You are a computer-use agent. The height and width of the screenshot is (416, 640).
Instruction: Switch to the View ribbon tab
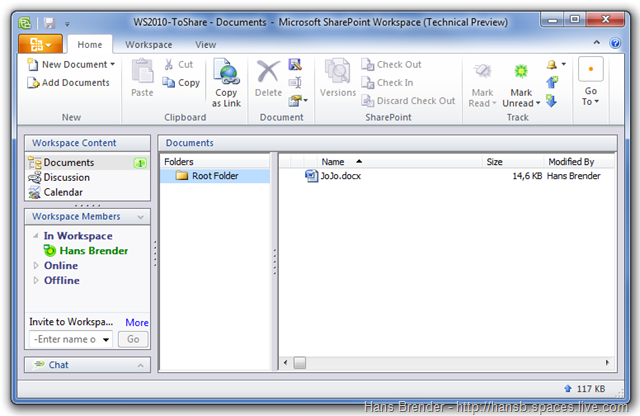(x=205, y=45)
